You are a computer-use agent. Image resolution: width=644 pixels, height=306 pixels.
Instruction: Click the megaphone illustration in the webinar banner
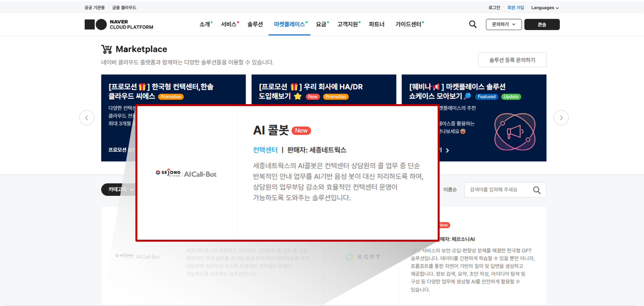click(515, 132)
